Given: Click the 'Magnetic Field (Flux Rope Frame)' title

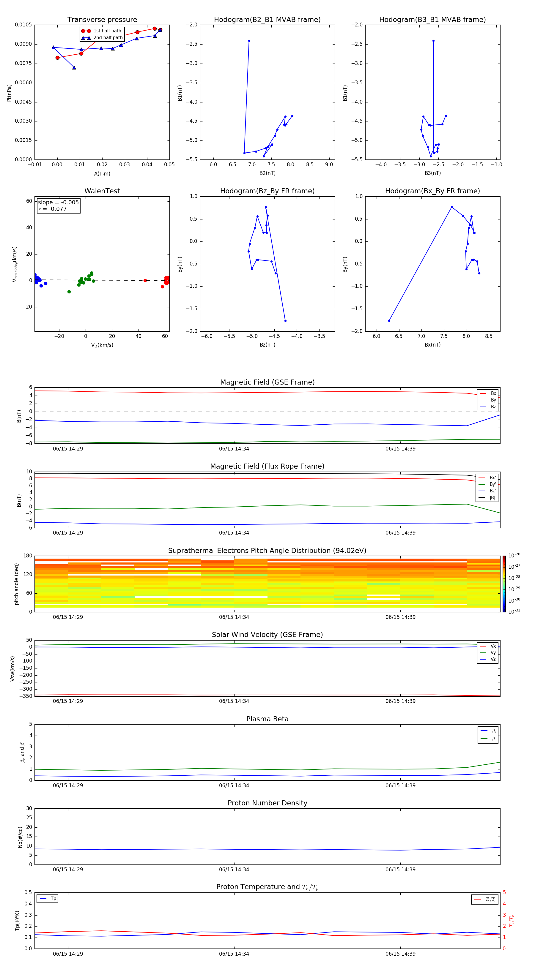Looking at the screenshot, I should 267,467.
